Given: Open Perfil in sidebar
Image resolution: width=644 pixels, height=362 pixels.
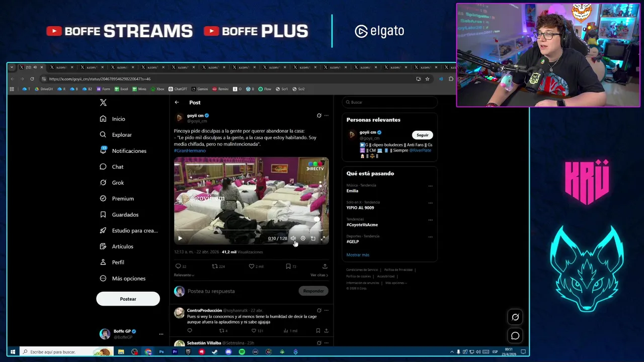Looking at the screenshot, I should click(x=112, y=262).
